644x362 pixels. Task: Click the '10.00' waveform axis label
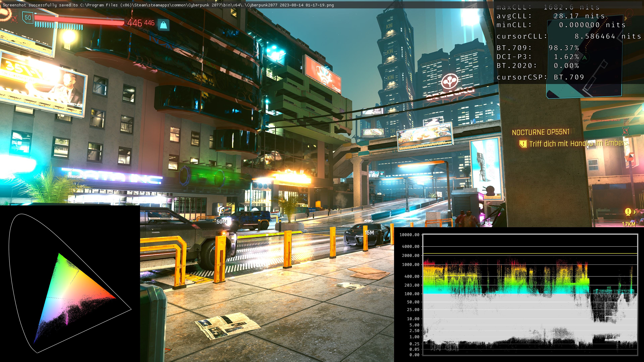[413, 319]
